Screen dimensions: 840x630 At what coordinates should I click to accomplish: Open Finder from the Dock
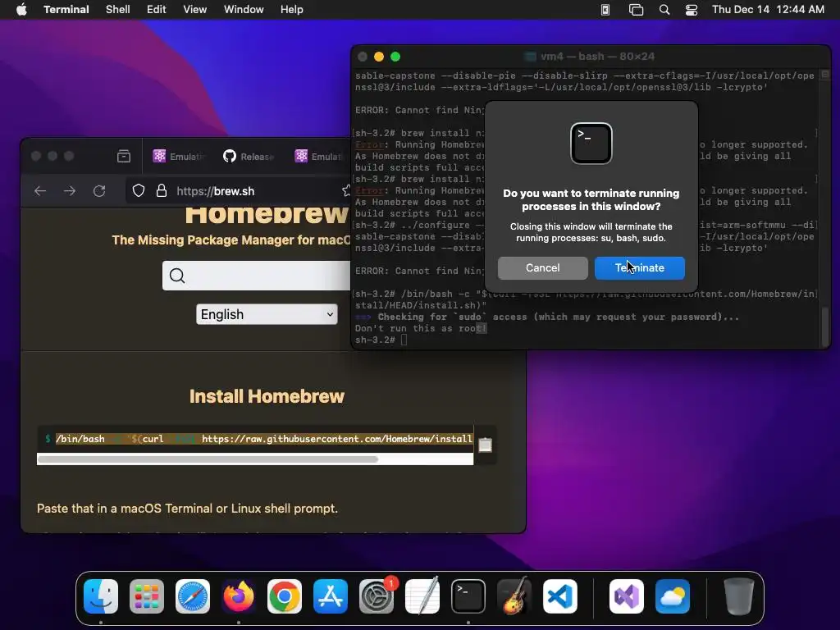[101, 596]
